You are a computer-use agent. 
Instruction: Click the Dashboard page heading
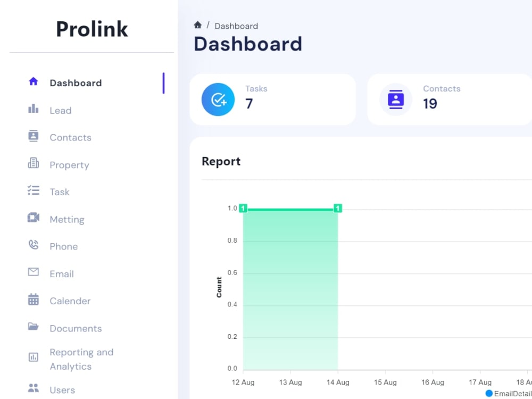(248, 44)
